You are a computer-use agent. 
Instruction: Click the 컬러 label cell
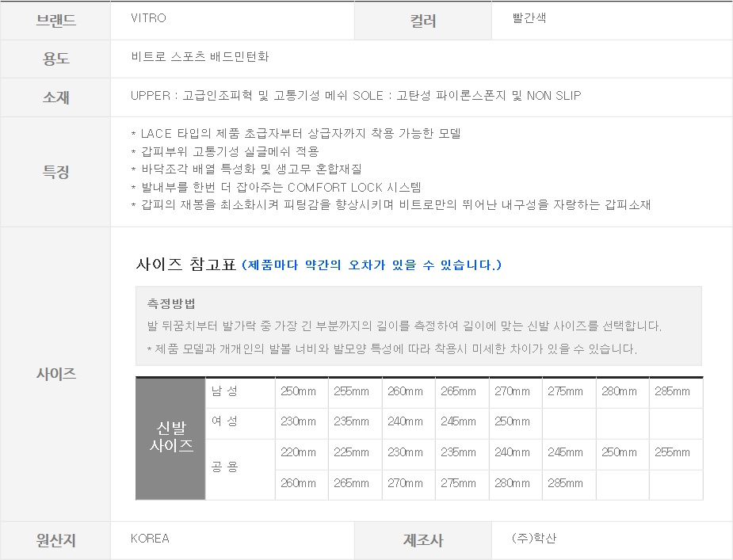tap(422, 21)
